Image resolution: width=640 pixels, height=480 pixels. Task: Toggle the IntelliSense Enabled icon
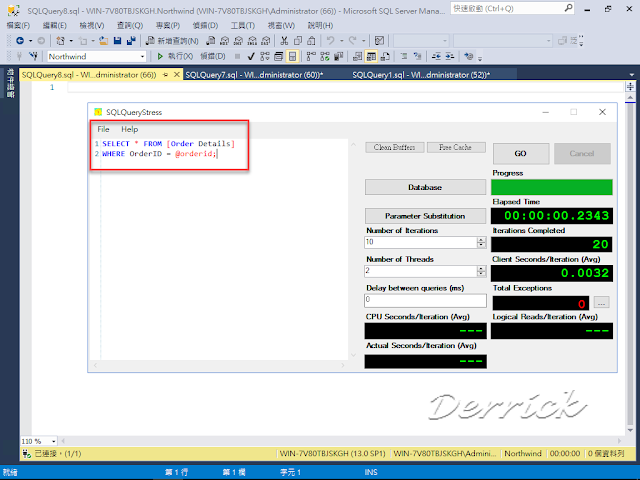tap(293, 56)
